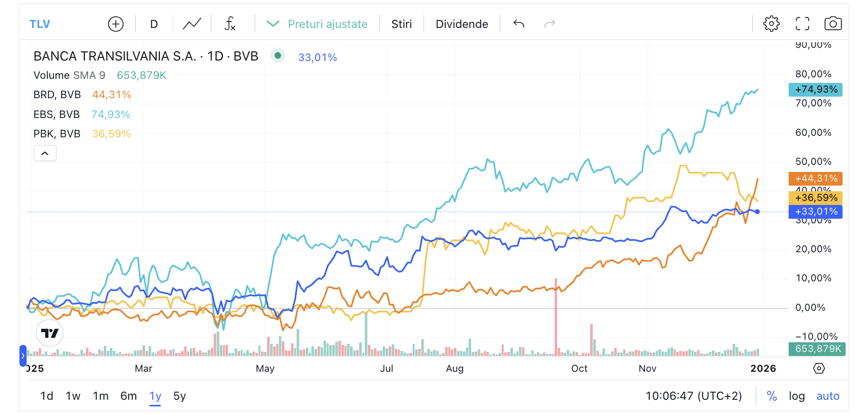Open the Preturi ajustate dropdown
The width and height of the screenshot is (868, 414).
coord(317,24)
